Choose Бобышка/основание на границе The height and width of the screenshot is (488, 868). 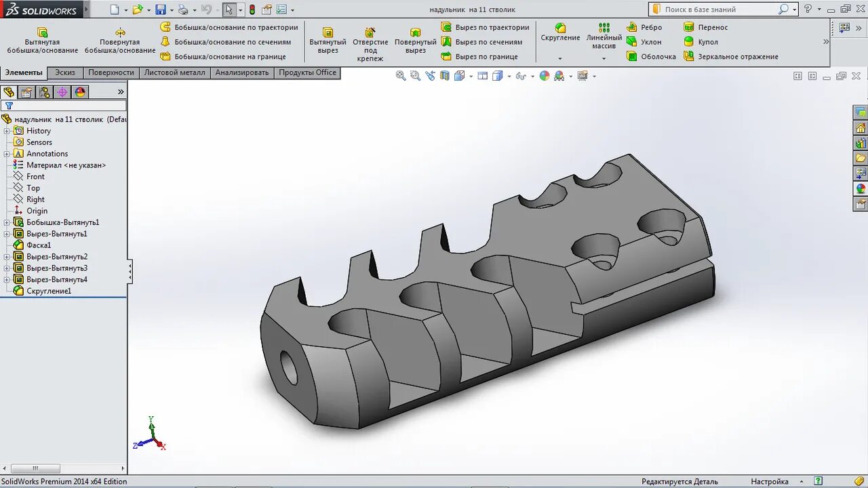tap(223, 57)
